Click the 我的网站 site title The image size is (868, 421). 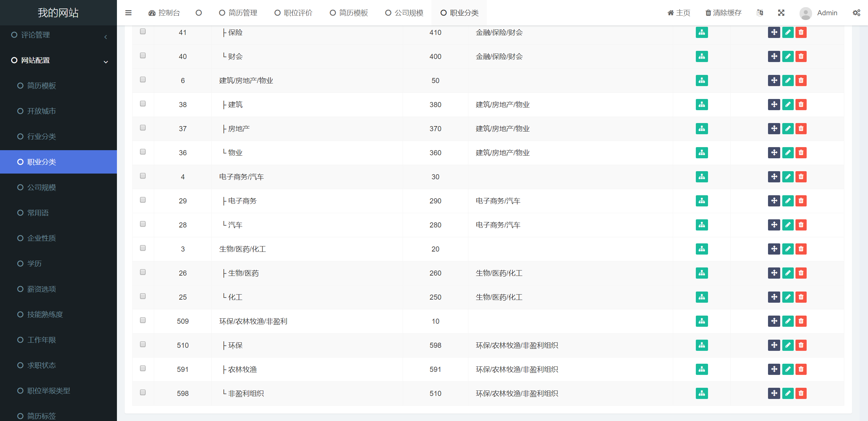coord(58,13)
